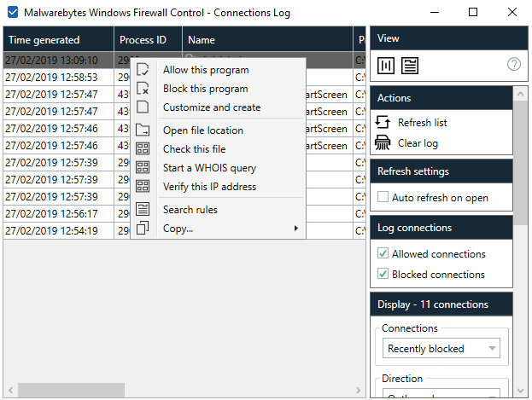The width and height of the screenshot is (532, 400).
Task: Uncheck Allowed connections logging
Action: [x=383, y=253]
